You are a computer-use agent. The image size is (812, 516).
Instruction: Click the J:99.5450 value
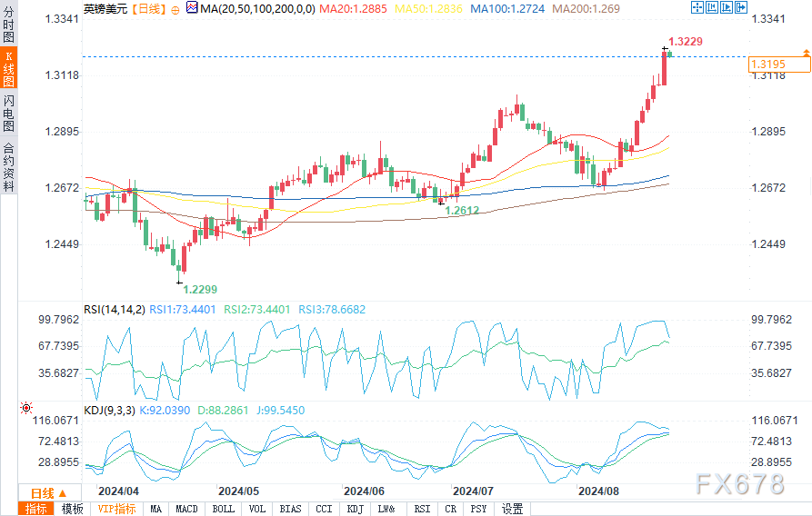click(281, 411)
